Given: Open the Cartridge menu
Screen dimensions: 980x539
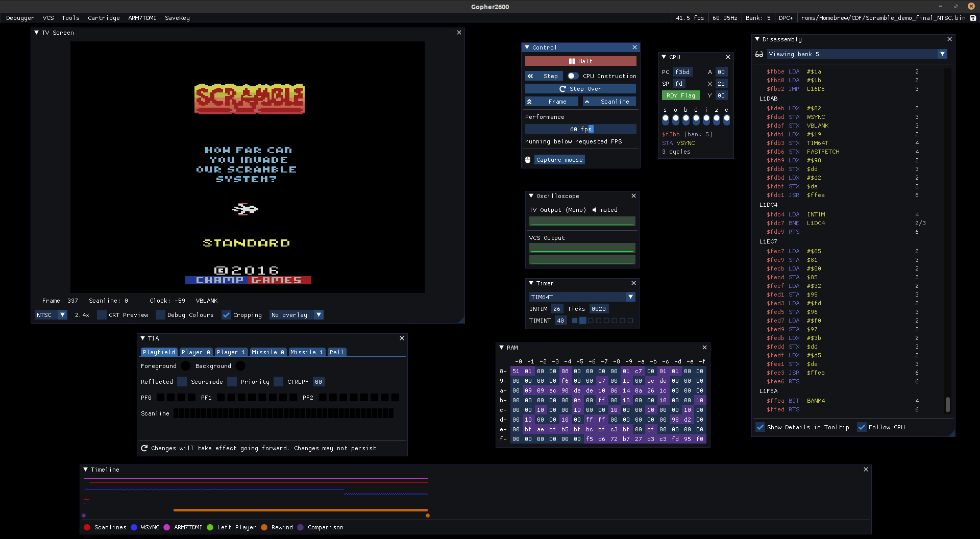Looking at the screenshot, I should coord(104,18).
